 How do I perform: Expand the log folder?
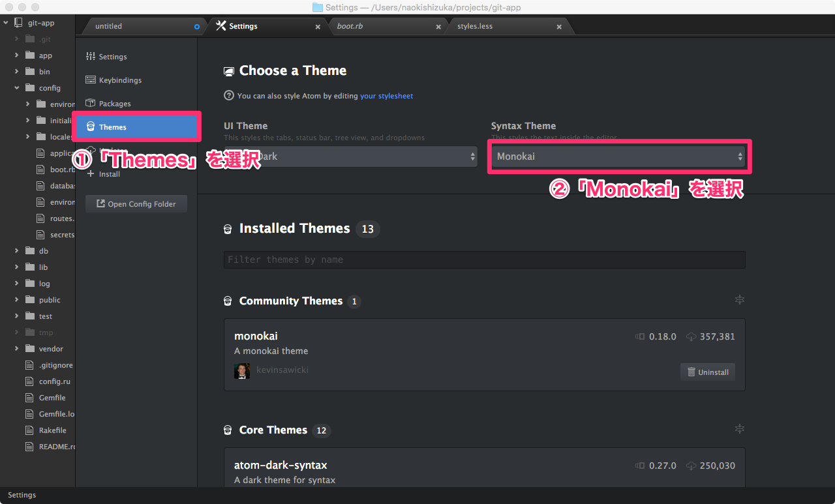click(17, 284)
